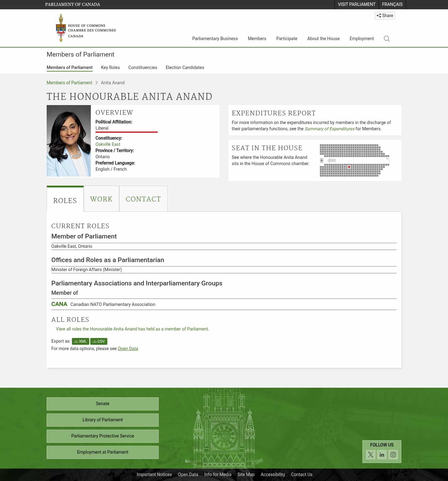This screenshot has width=448, height=481.
Task: Click the Share button
Action: point(385,16)
